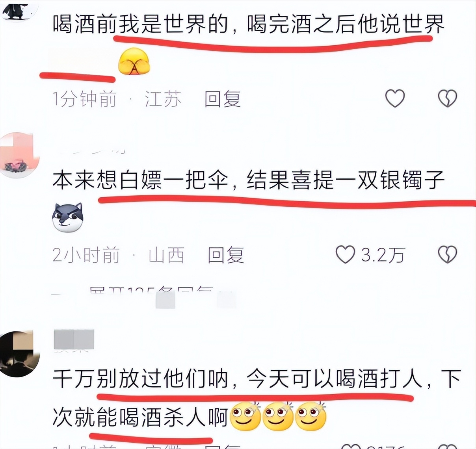Tap the face-covering emoji in first comment
The width and height of the screenshot is (476, 449).
click(x=134, y=61)
